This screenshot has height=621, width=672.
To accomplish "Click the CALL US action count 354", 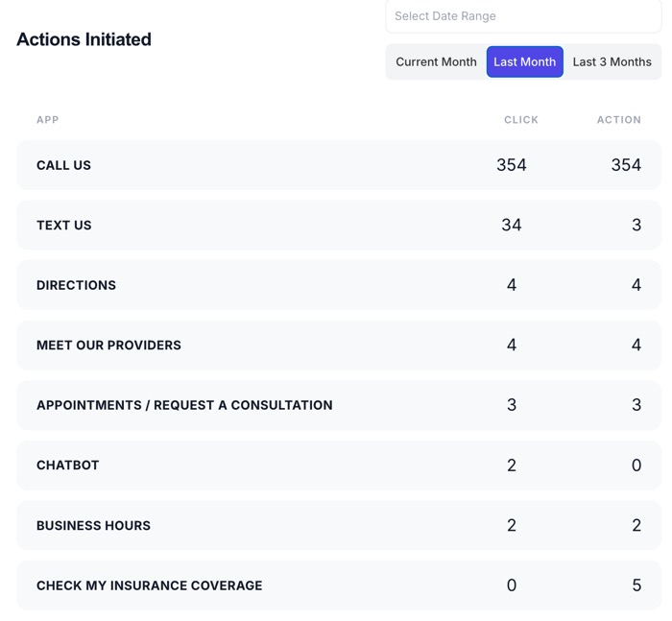I will point(626,165).
